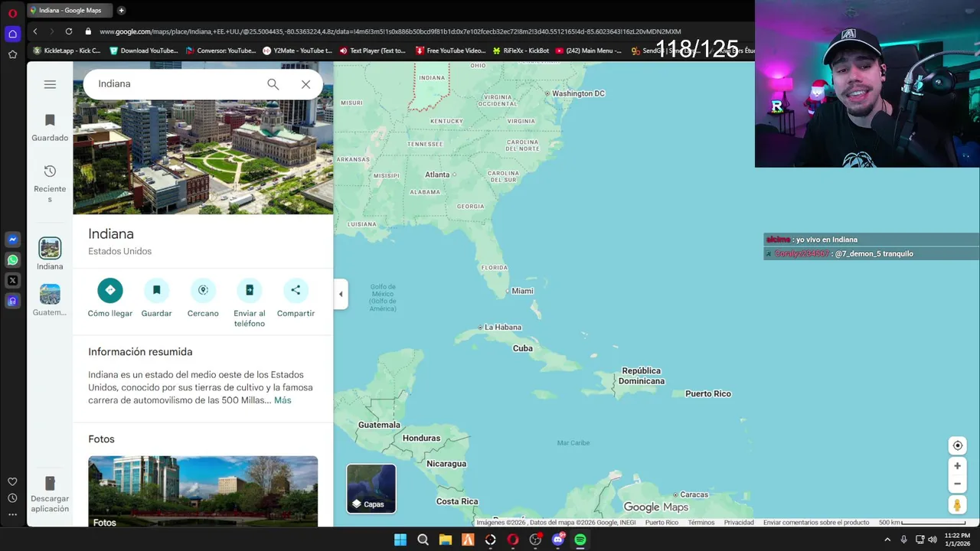Click the browser reload button
980x551 pixels.
pyautogui.click(x=69, y=31)
